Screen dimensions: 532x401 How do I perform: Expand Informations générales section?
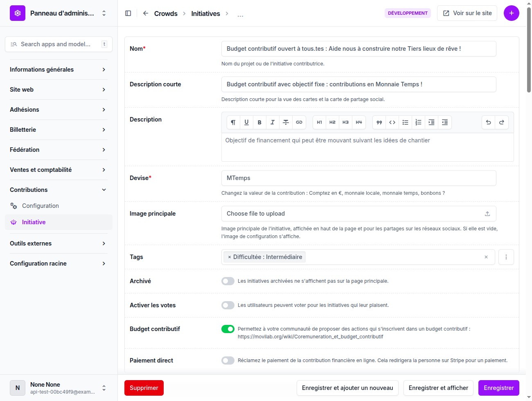(x=59, y=70)
